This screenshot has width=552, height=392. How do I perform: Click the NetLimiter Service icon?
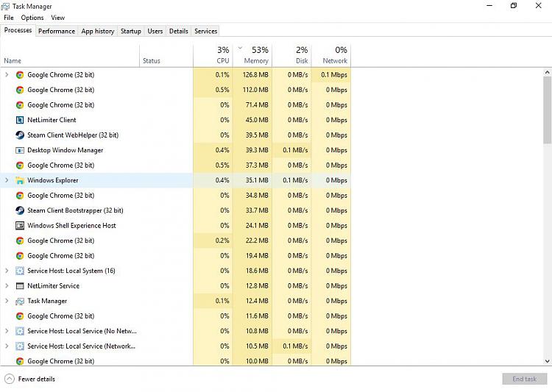20,286
